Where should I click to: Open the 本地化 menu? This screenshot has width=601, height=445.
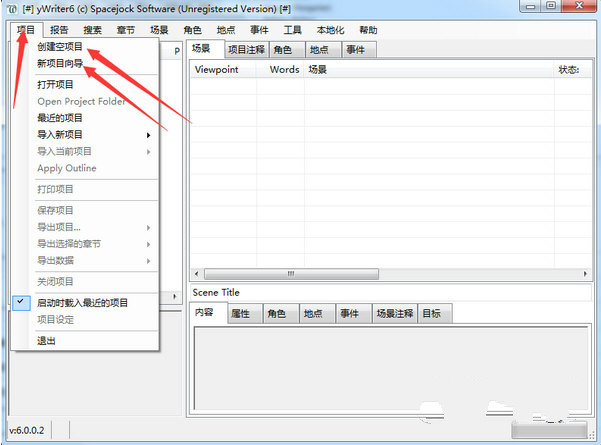point(330,30)
